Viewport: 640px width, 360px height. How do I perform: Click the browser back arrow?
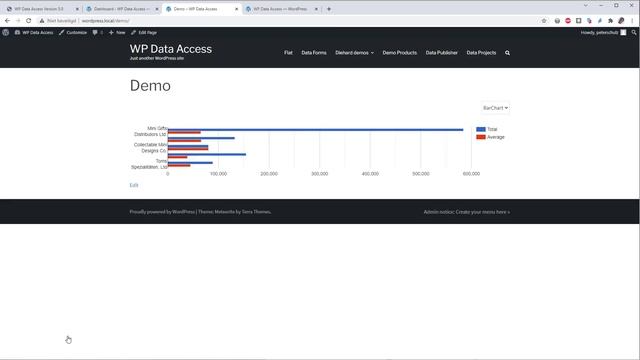click(x=7, y=20)
